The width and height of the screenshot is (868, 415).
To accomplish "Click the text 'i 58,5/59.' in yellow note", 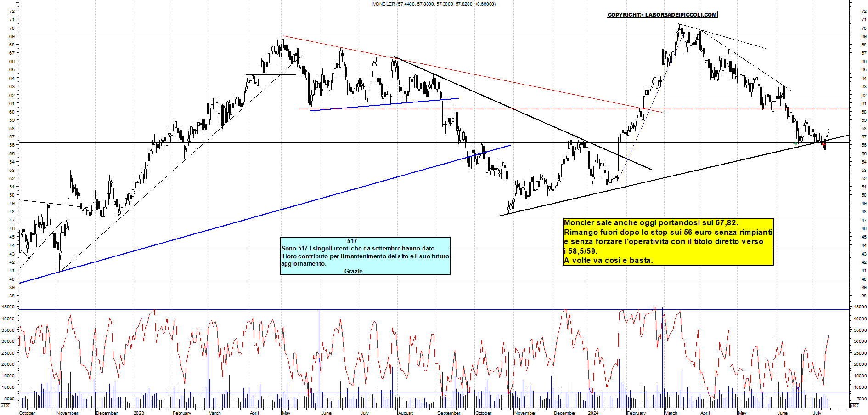I will [581, 251].
